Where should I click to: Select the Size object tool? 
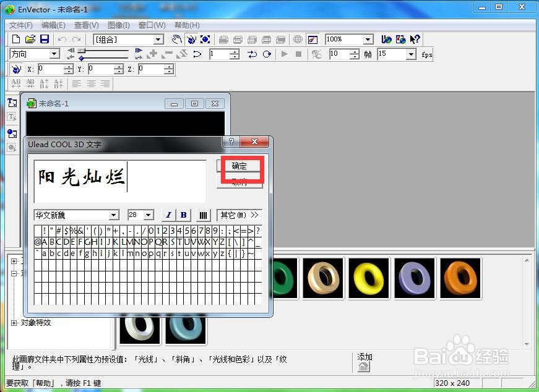coord(205,39)
